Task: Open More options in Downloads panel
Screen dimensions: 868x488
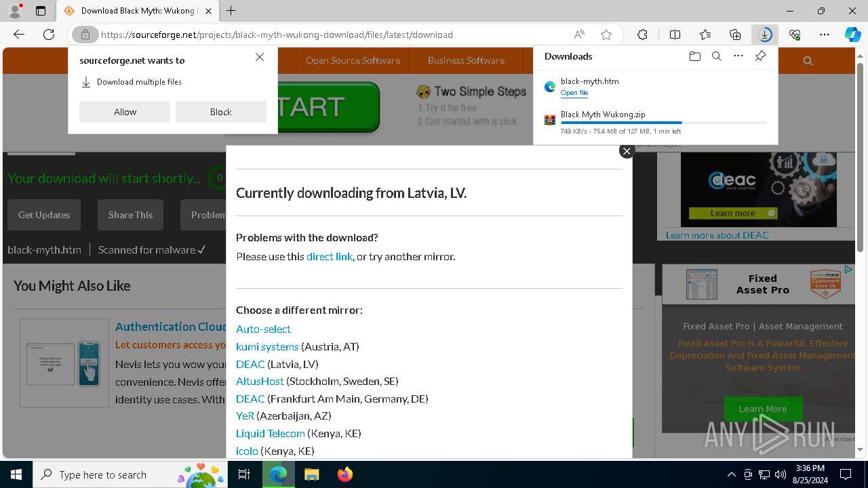Action: point(738,56)
